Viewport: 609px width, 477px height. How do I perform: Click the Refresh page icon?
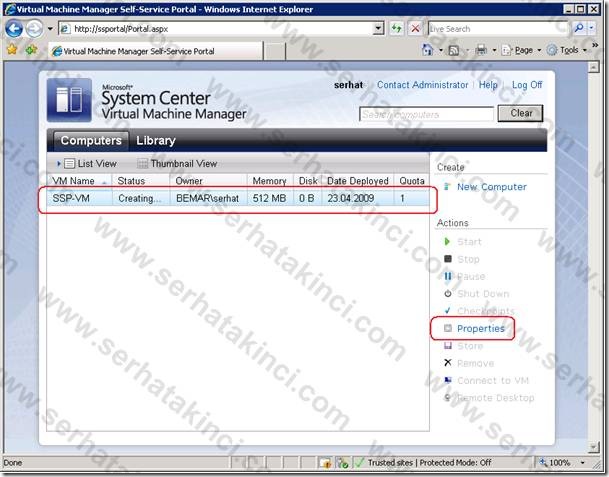click(x=397, y=29)
